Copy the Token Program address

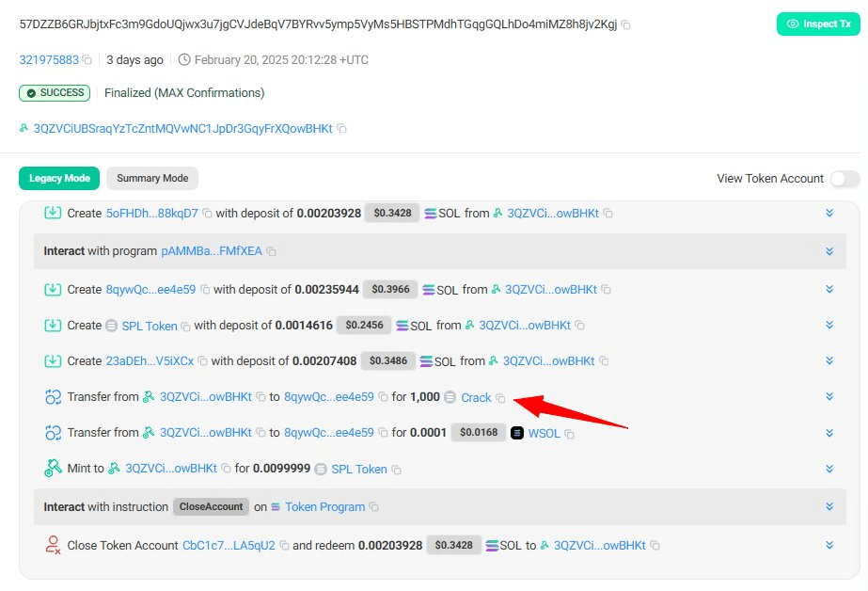(374, 507)
